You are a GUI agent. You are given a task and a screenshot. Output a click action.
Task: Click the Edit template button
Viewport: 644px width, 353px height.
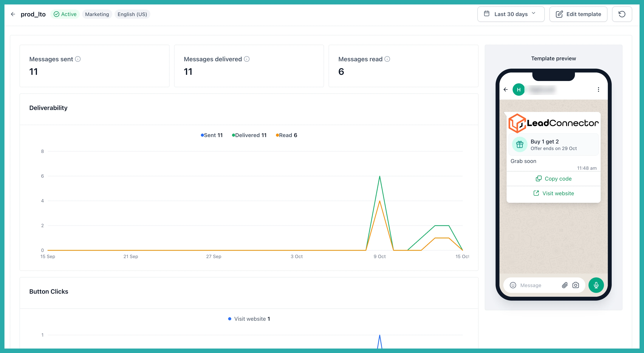point(578,14)
